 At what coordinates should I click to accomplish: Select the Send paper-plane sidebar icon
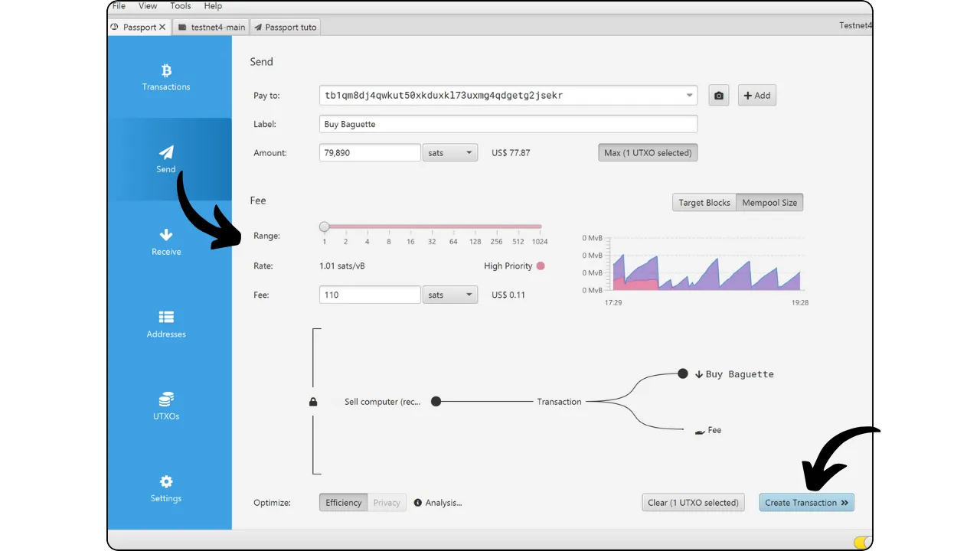point(166,153)
